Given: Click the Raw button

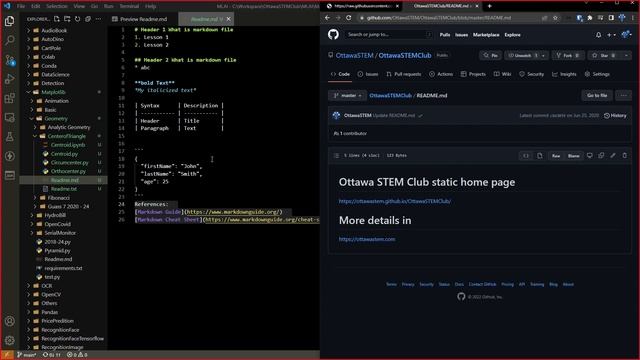Looking at the screenshot, I should (556, 156).
